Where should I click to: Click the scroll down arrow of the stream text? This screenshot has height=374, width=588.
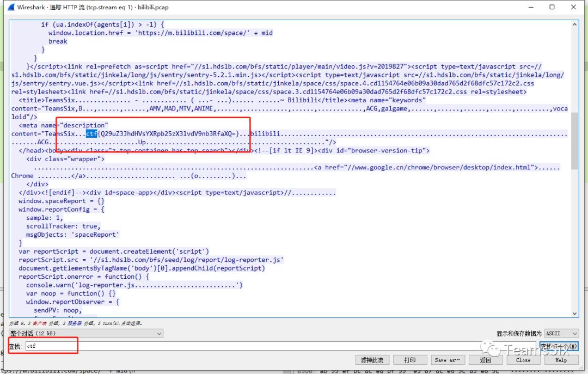[574, 314]
